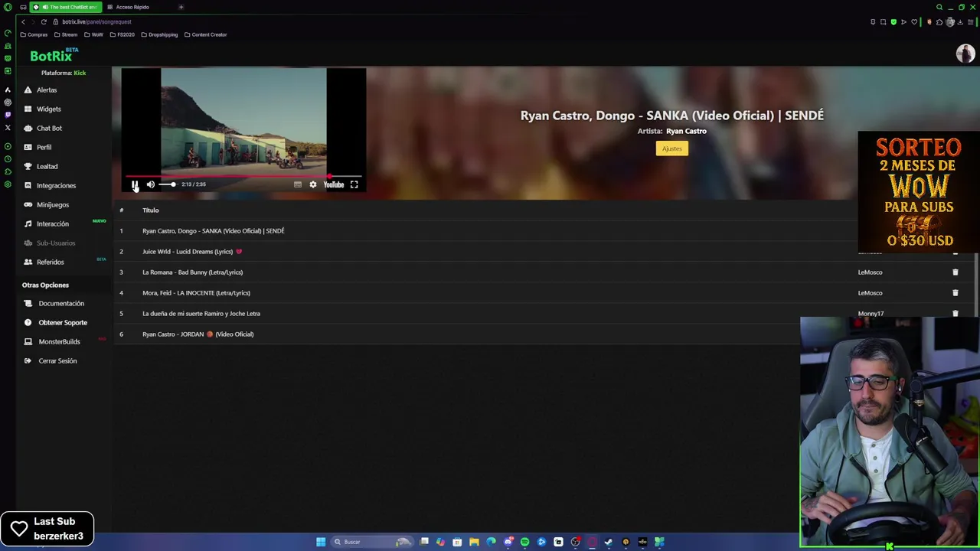The height and width of the screenshot is (551, 980).
Task: Open the Interacción sidebar item
Action: click(53, 223)
